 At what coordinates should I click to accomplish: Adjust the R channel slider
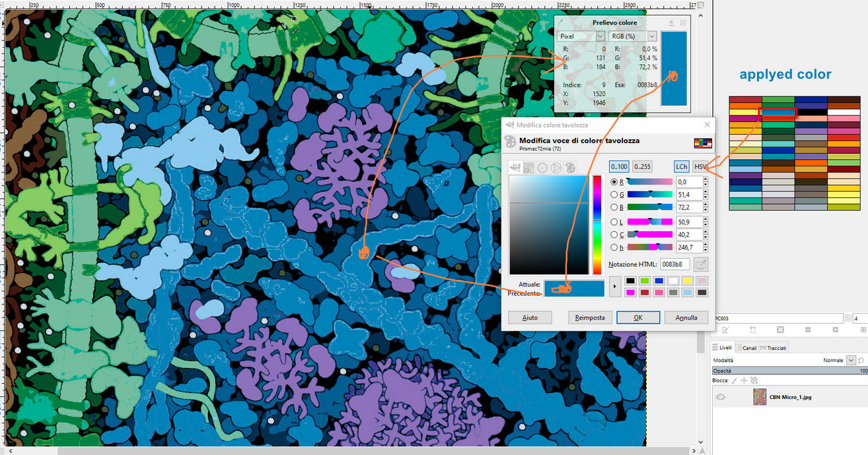649,182
